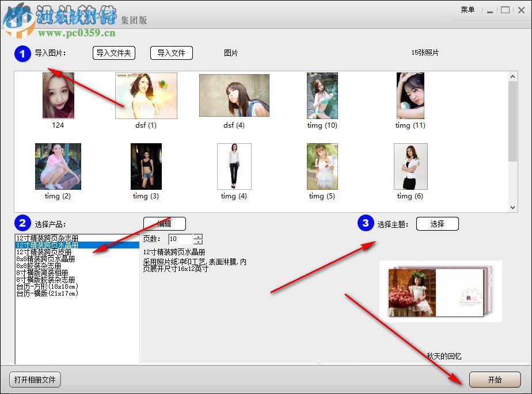Screen dimensions: 532x394
Task: Click the 导入文件 button to import files
Action: click(171, 53)
